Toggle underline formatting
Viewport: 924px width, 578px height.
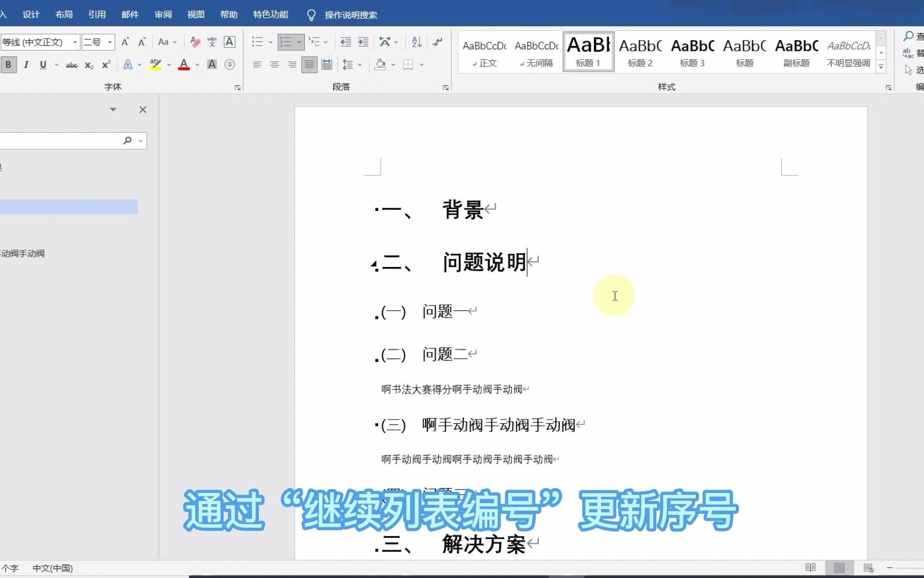(43, 65)
